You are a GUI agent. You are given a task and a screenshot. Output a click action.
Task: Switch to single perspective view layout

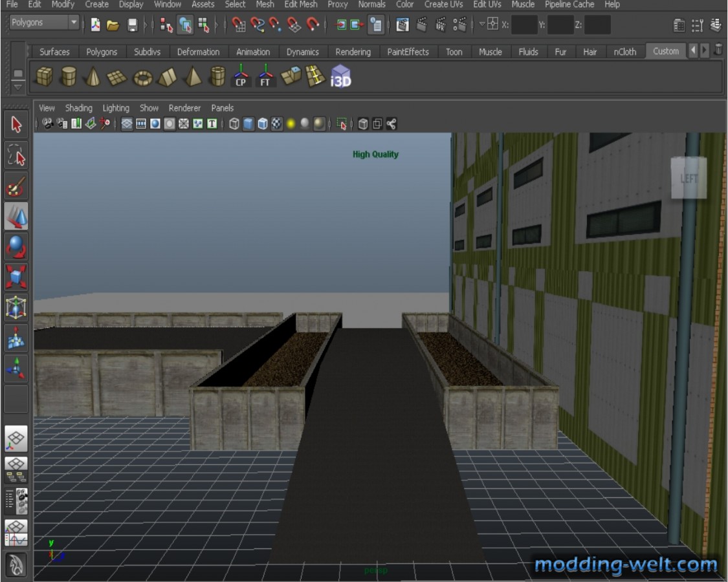pyautogui.click(x=16, y=438)
